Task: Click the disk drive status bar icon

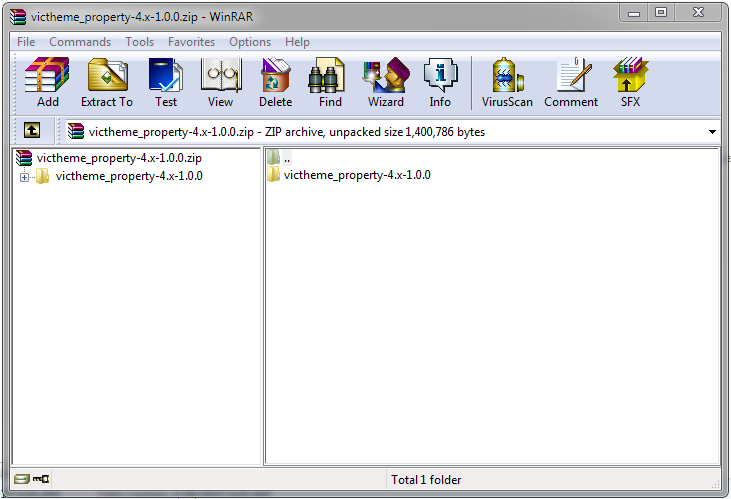Action: tap(21, 479)
